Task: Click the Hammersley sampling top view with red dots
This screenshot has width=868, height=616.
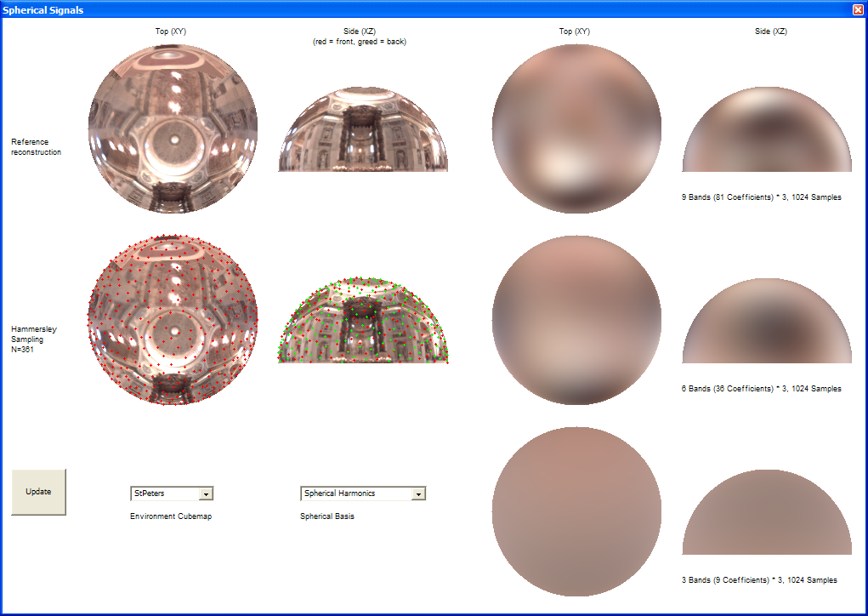Action: click(173, 320)
